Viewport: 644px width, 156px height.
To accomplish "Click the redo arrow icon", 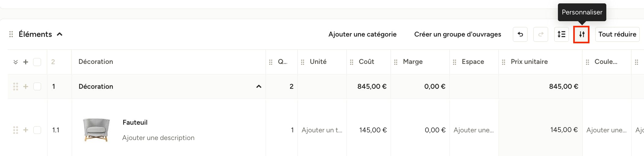I will click(x=541, y=34).
